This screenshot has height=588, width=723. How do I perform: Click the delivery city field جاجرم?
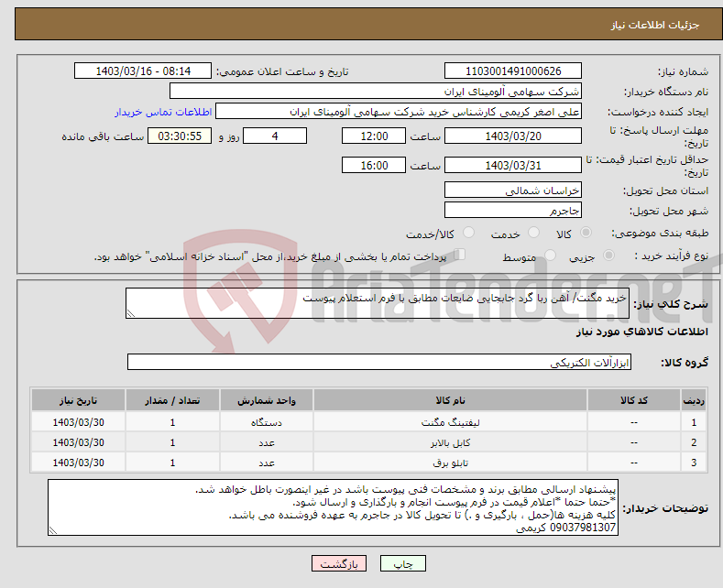513,210
